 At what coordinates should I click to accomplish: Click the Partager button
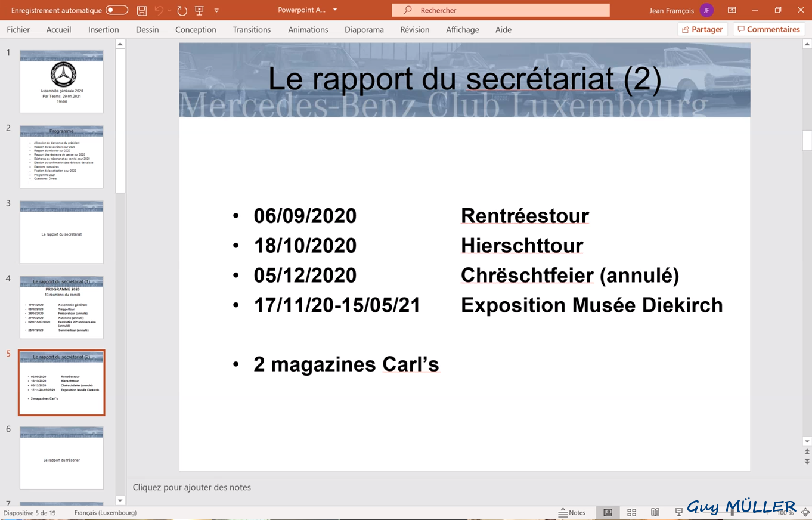tap(702, 29)
